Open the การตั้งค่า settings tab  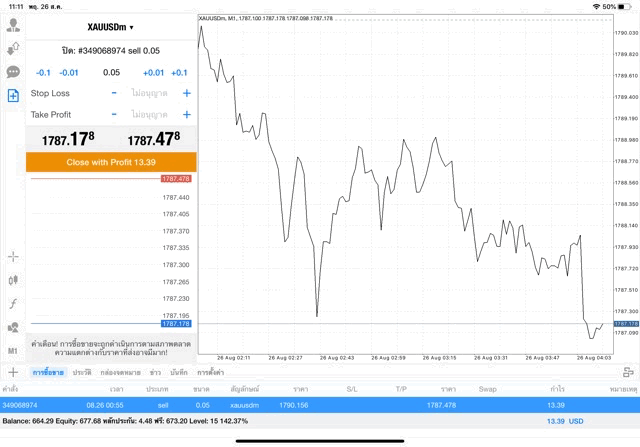pyautogui.click(x=211, y=372)
